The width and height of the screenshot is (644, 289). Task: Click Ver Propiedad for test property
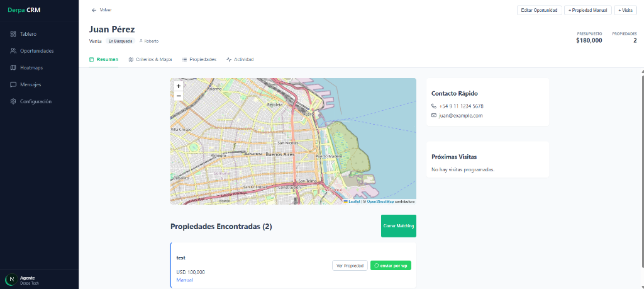[350, 266]
